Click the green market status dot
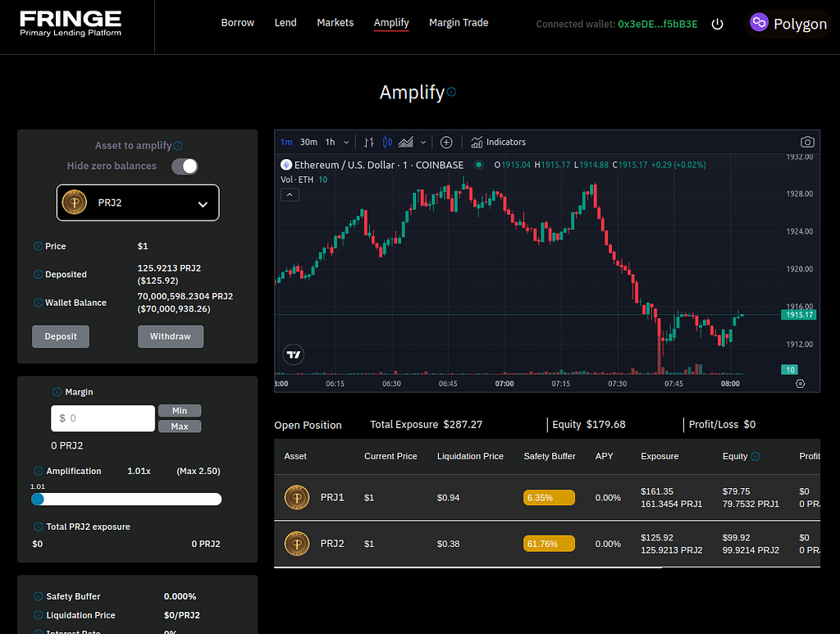 pyautogui.click(x=479, y=165)
